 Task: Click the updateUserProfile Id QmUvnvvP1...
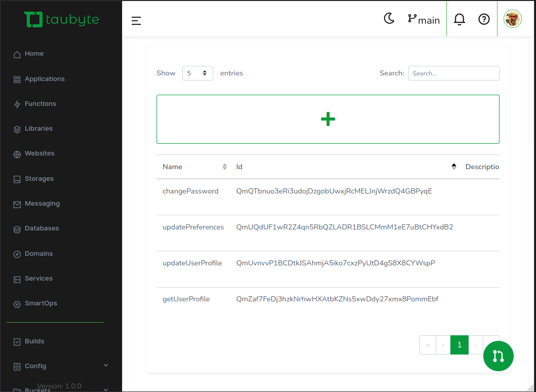[336, 263]
